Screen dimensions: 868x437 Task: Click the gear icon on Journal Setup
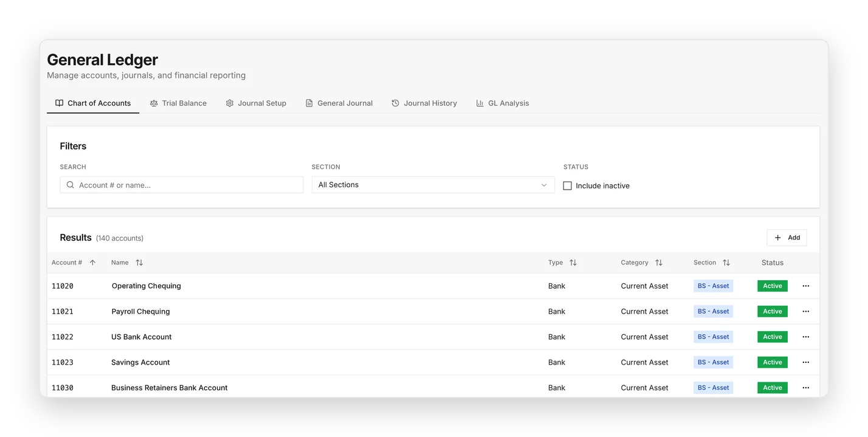pyautogui.click(x=230, y=103)
